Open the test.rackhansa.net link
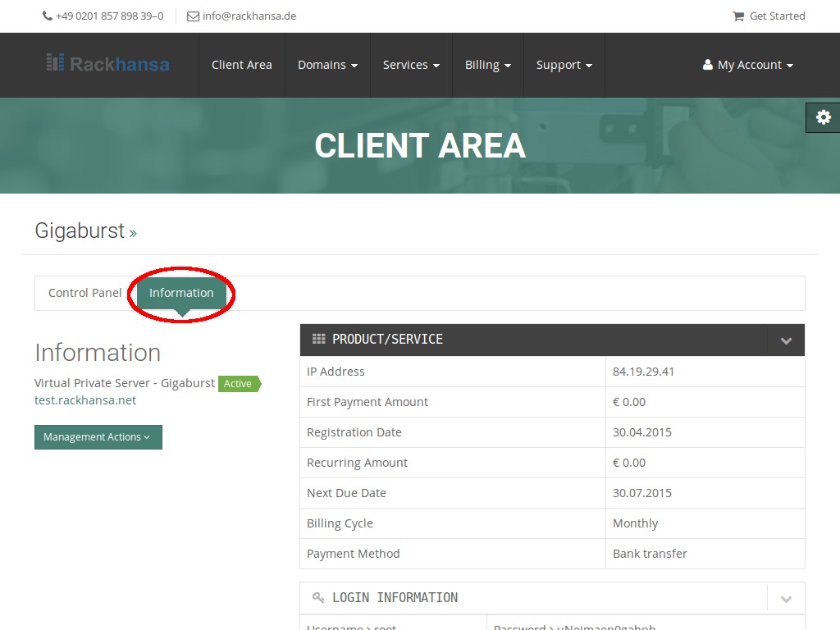Image resolution: width=840 pixels, height=630 pixels. click(x=85, y=400)
